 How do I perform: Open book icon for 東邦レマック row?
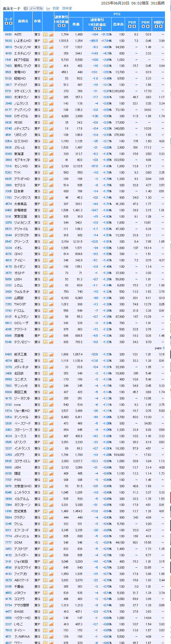[x=45, y=66]
